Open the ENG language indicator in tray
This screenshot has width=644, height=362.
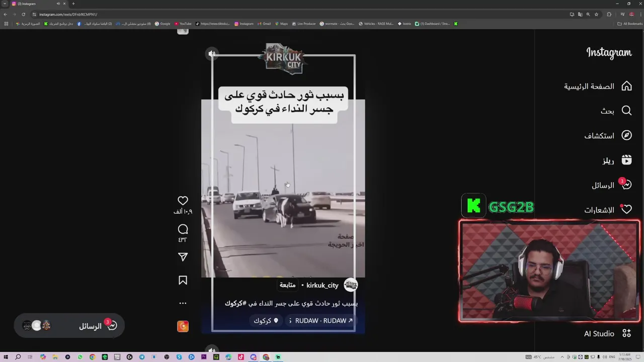click(612, 357)
